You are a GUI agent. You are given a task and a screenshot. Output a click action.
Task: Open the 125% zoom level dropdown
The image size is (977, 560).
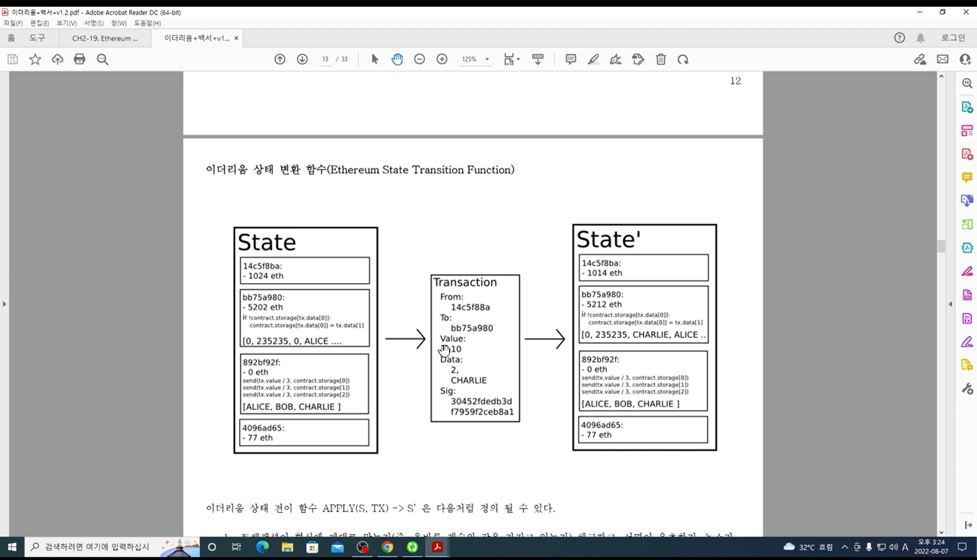pos(487,59)
